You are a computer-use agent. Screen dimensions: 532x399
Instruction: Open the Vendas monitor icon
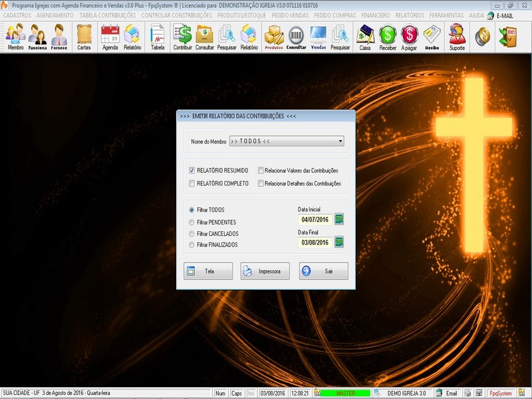click(319, 37)
